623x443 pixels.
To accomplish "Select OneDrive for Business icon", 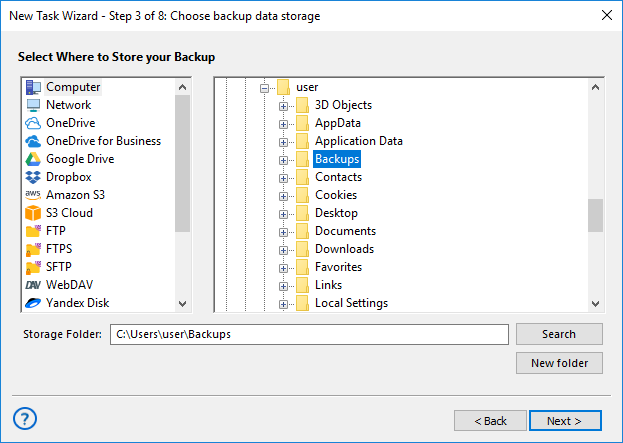I will click(33, 141).
